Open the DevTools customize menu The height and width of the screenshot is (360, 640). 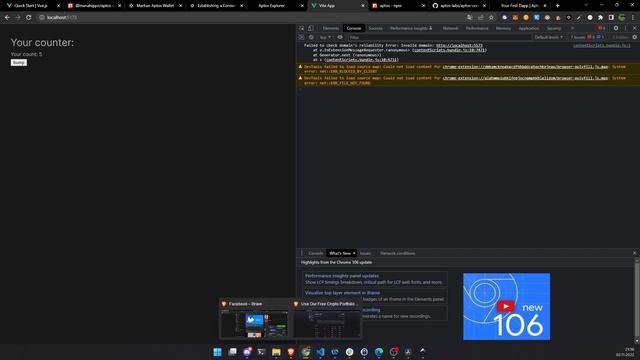coord(625,28)
